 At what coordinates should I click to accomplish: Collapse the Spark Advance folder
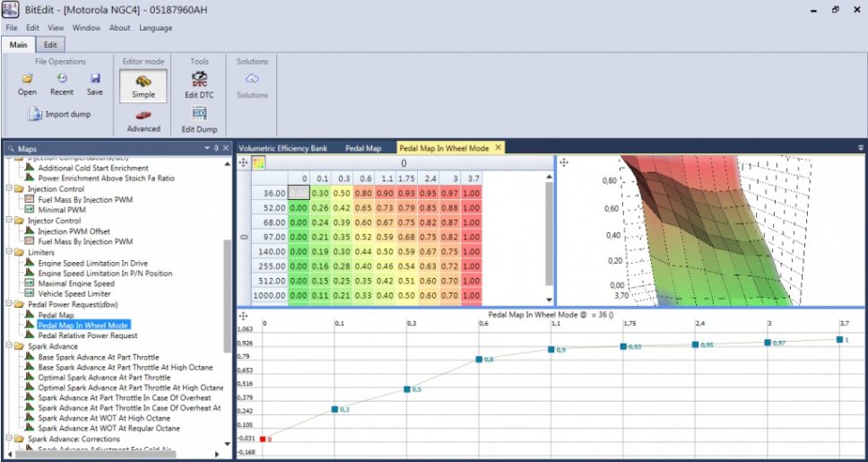coord(9,346)
